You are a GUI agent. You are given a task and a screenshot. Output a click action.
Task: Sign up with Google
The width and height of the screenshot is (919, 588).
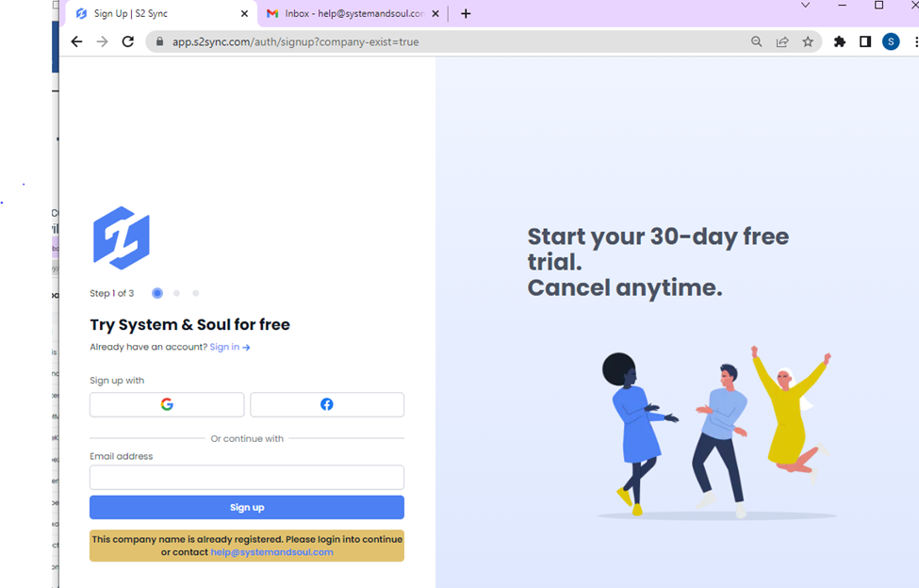coord(167,404)
